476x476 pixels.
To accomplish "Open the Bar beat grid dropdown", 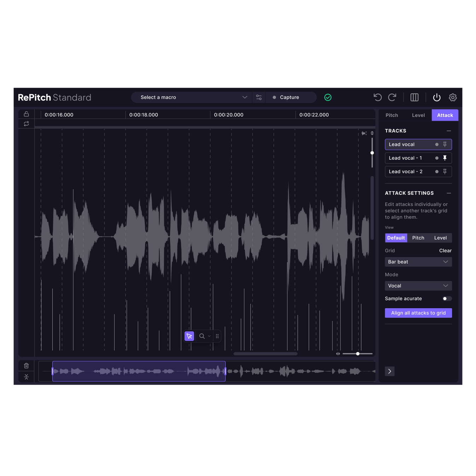I will click(418, 262).
